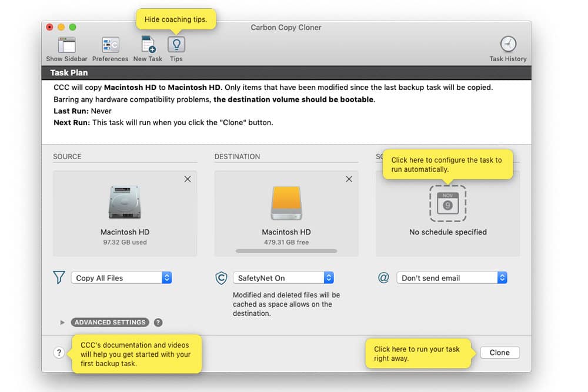Click the SafetyNet shield icon

tap(221, 278)
